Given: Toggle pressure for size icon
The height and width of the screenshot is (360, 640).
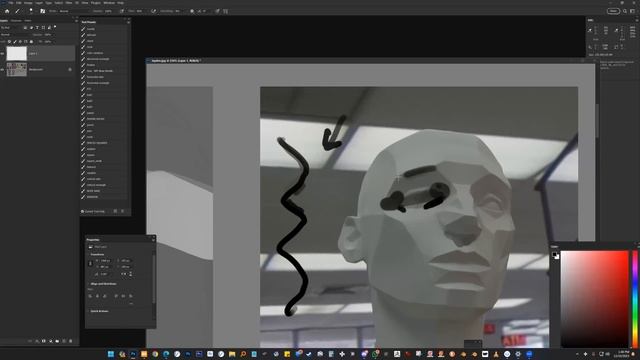Looking at the screenshot, I should tap(217, 11).
